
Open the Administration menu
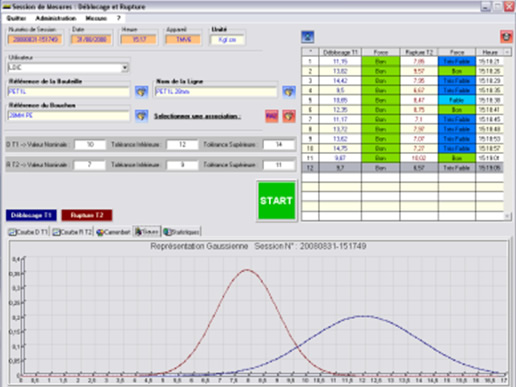tap(56, 18)
